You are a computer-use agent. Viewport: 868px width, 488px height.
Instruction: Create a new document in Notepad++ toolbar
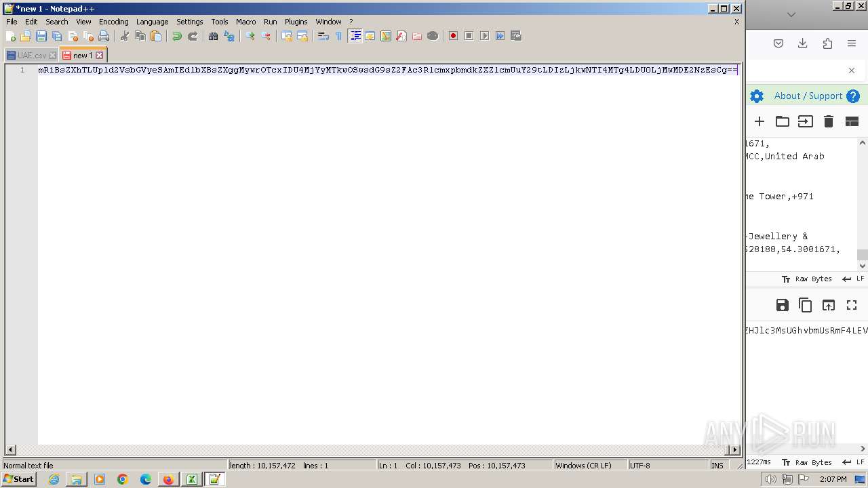pos(11,36)
